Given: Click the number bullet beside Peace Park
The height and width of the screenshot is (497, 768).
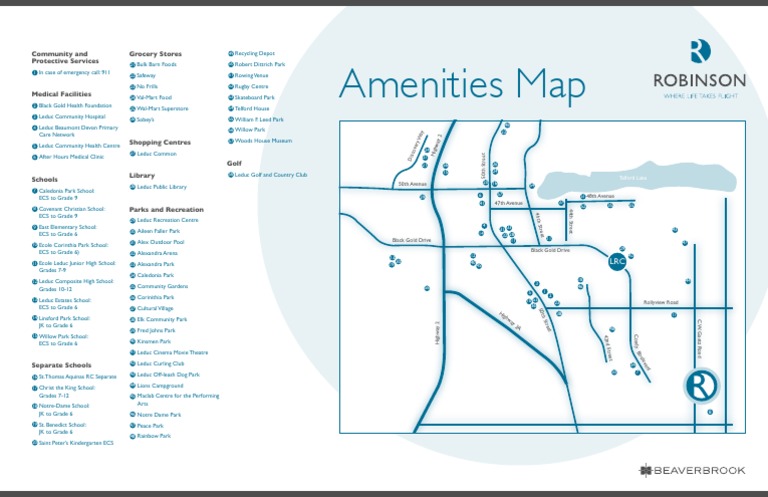Looking at the screenshot, I should (x=132, y=426).
